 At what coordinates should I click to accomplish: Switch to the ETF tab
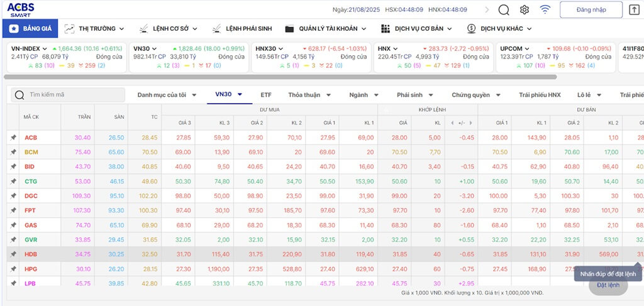pos(266,95)
